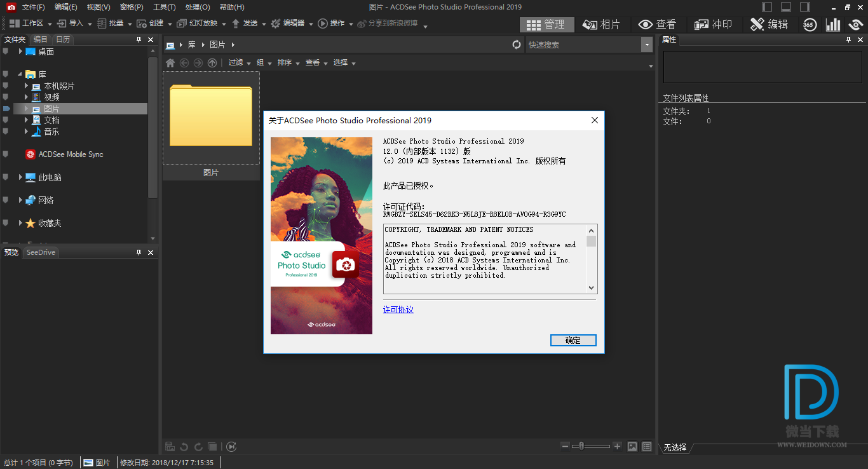Switch to 编辑 mode
This screenshot has width=868, height=469.
(770, 24)
